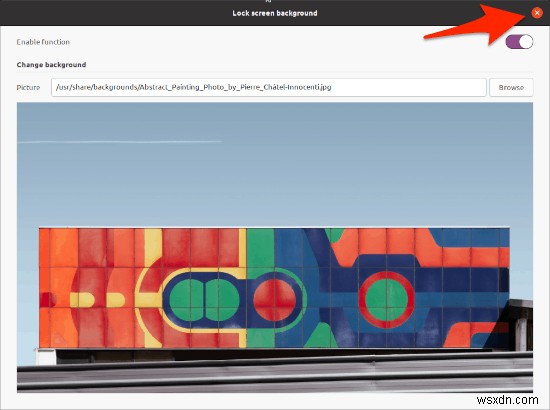Click the 'Picture' label

pos(28,88)
